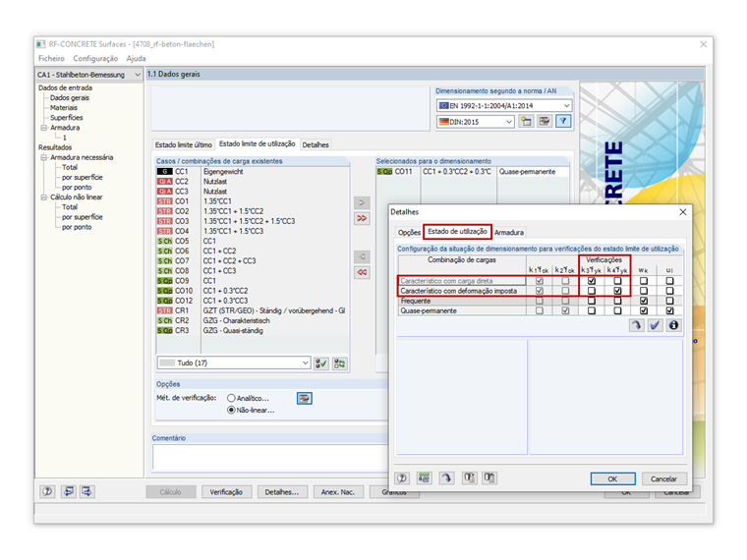Click Cancelar in the Detalhes dialog
This screenshot has width=747, height=560.
tap(663, 479)
